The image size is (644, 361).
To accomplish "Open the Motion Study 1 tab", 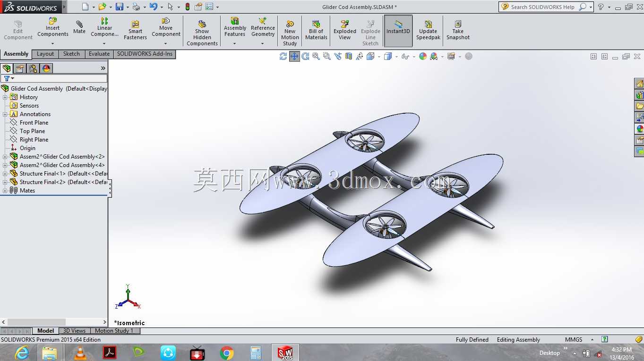I will tap(114, 331).
